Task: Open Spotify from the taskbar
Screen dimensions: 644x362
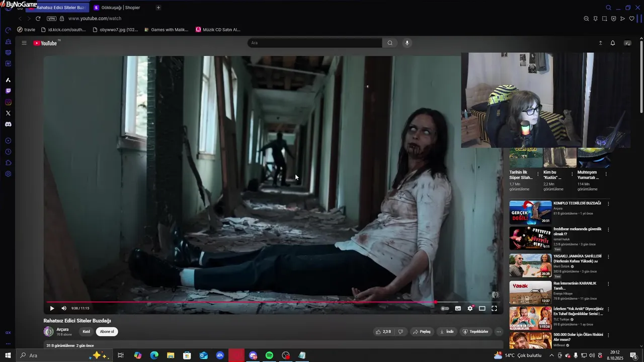Action: 269,355
